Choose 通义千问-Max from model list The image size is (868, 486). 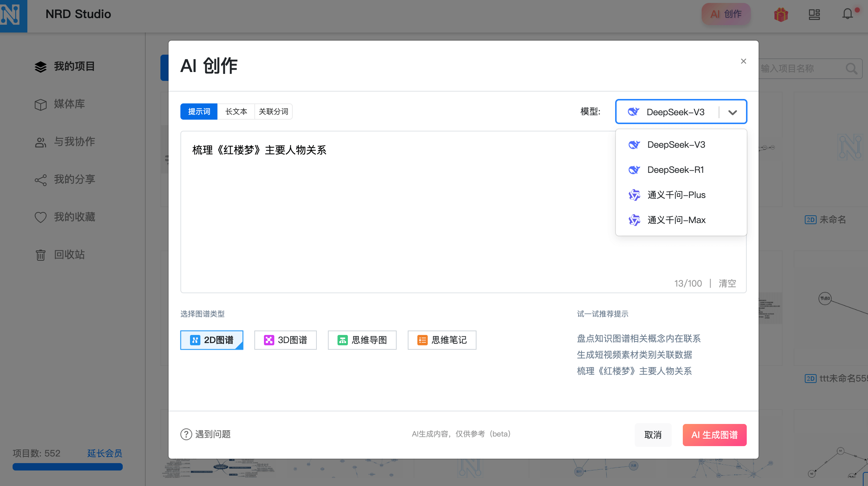[x=681, y=220]
